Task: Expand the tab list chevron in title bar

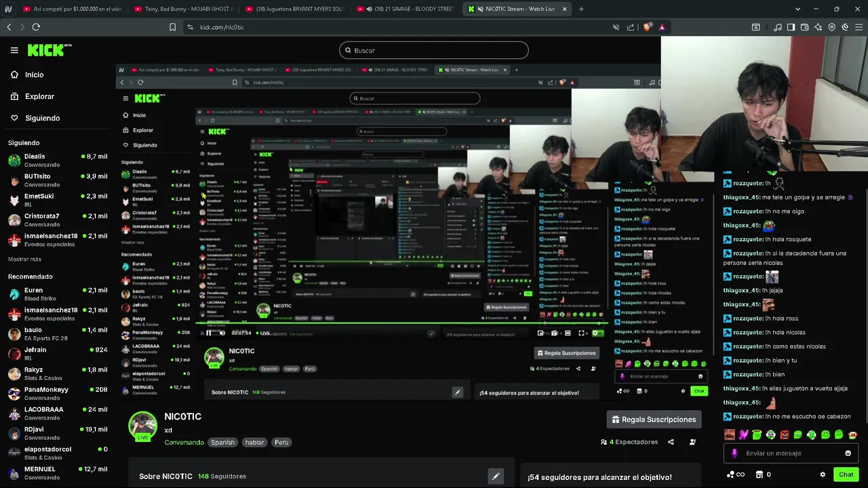Action: 797,9
